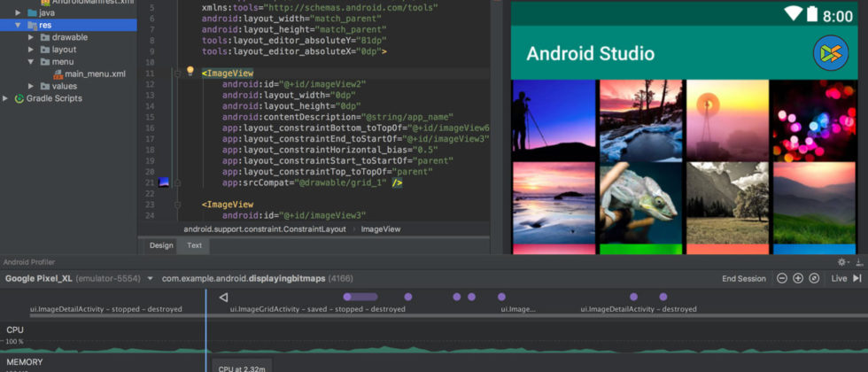Click the hide profiler panel icon
868x372 pixels.
(857, 262)
